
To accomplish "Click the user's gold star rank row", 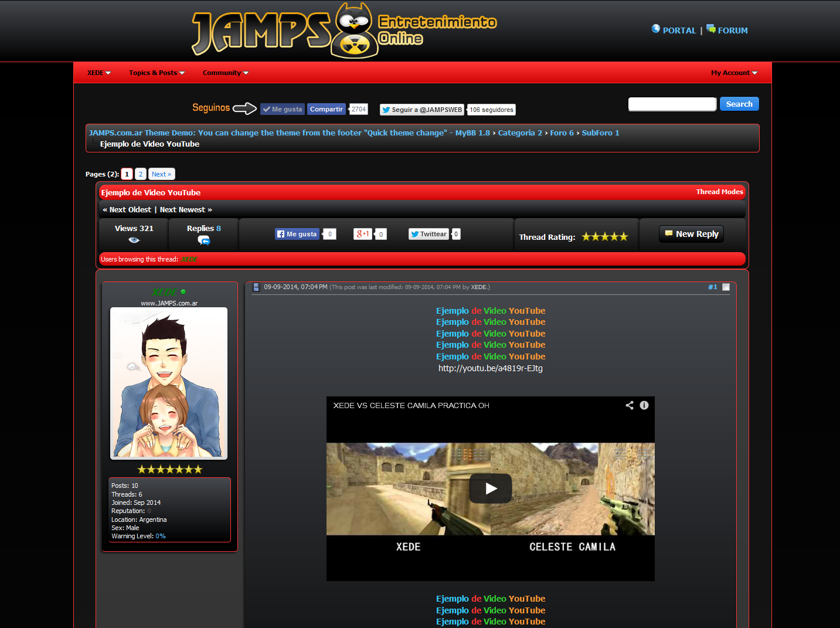I will tap(169, 469).
